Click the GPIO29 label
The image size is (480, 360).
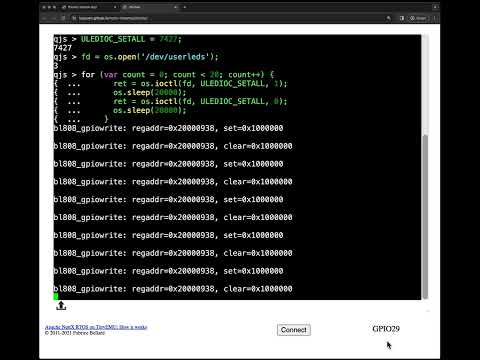click(x=386, y=329)
